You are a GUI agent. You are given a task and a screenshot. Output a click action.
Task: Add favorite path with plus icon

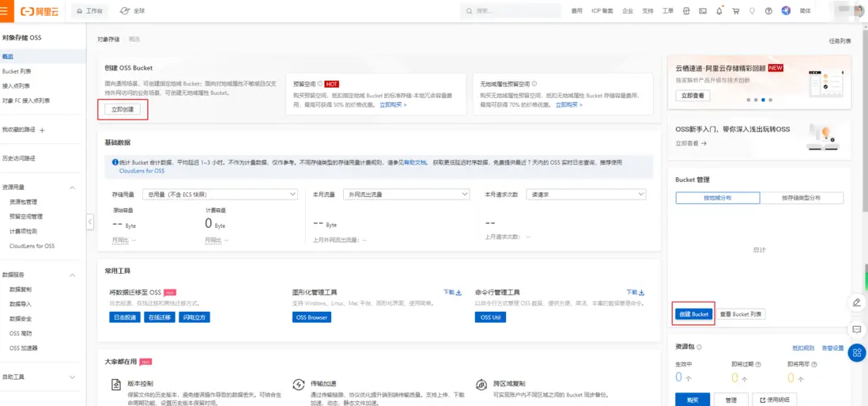click(42, 130)
